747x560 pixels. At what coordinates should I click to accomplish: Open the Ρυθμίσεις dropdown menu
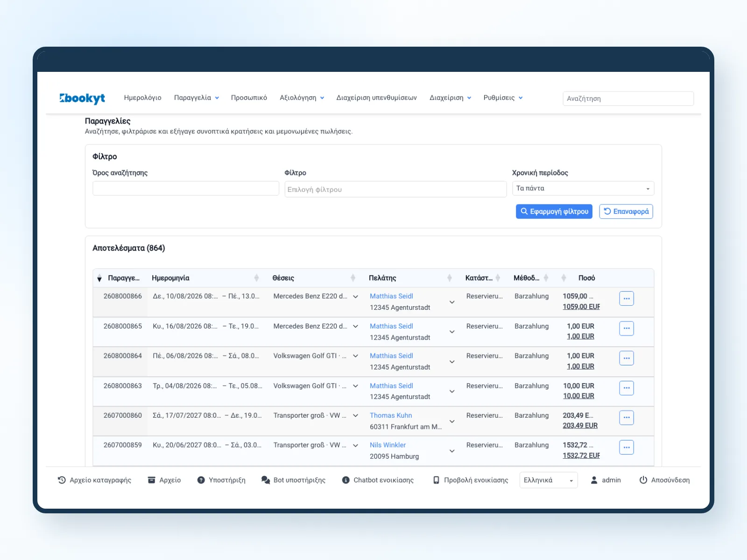(503, 98)
